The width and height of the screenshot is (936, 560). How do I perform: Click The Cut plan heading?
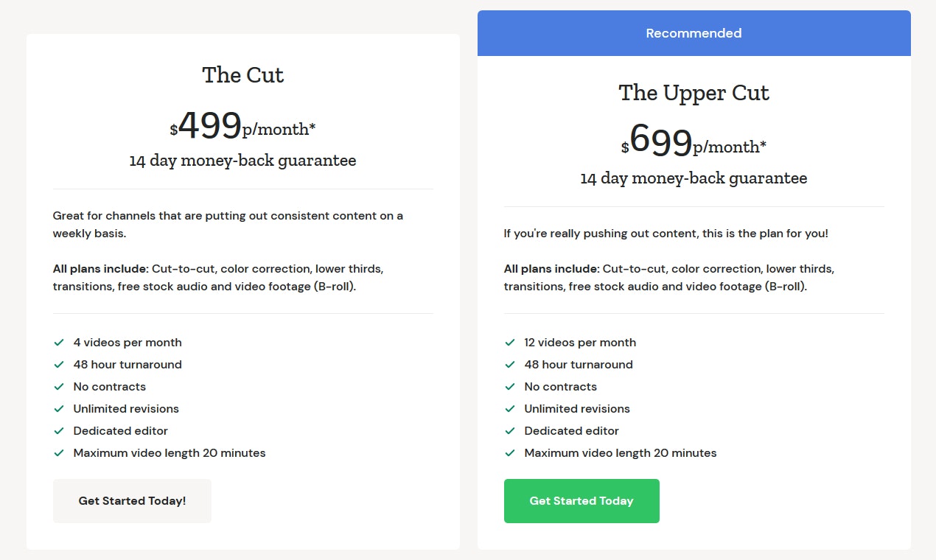pyautogui.click(x=243, y=75)
